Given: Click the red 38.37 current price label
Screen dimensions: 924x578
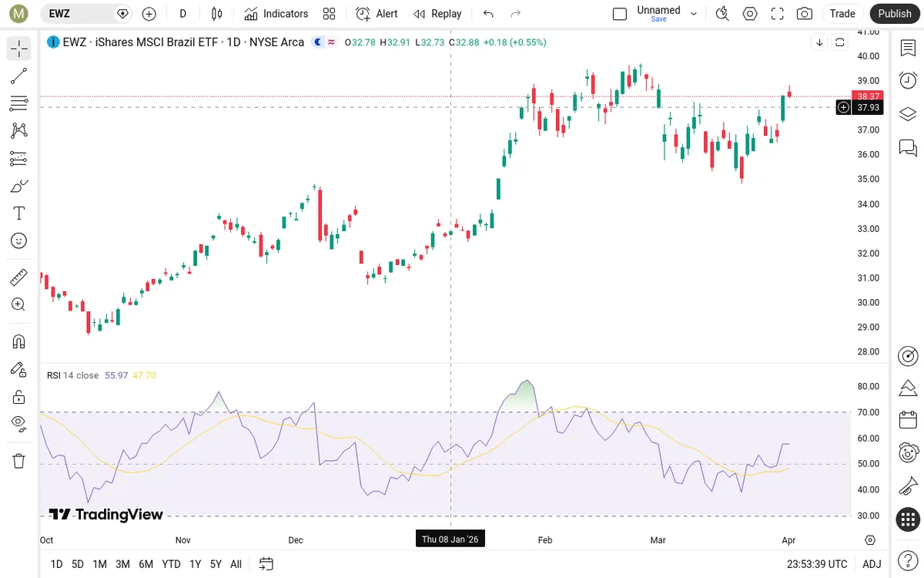Looking at the screenshot, I should click(x=867, y=96).
